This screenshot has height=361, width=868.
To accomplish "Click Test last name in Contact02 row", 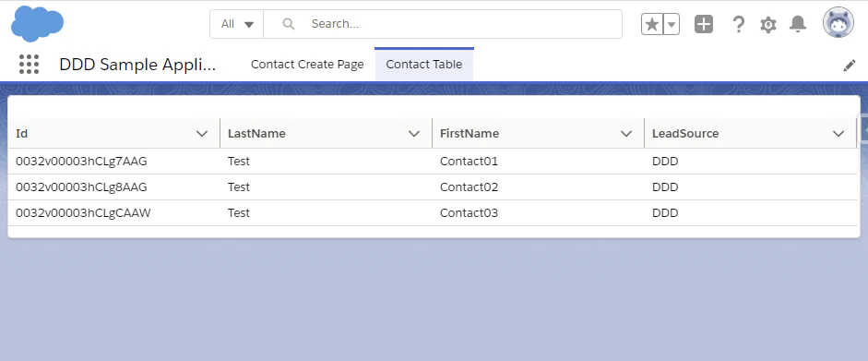I will point(326,187).
